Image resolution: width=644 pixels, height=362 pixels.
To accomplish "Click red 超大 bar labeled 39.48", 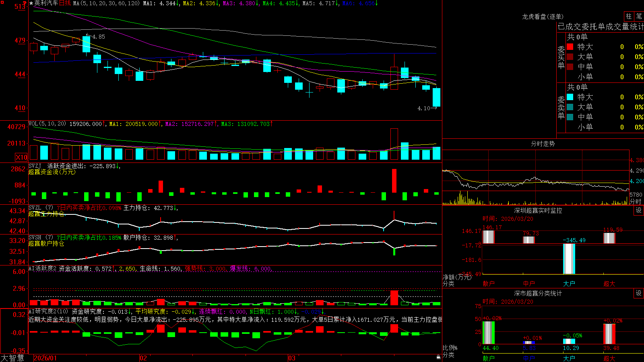I will tap(609, 334).
